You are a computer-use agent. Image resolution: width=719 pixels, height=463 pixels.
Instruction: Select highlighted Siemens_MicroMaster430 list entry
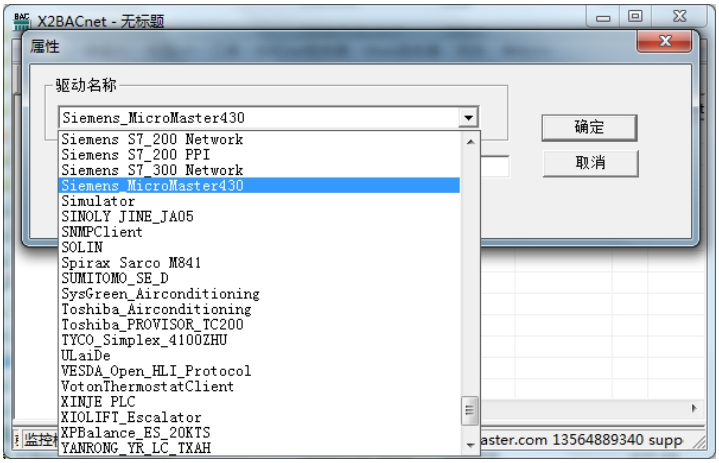pos(259,185)
